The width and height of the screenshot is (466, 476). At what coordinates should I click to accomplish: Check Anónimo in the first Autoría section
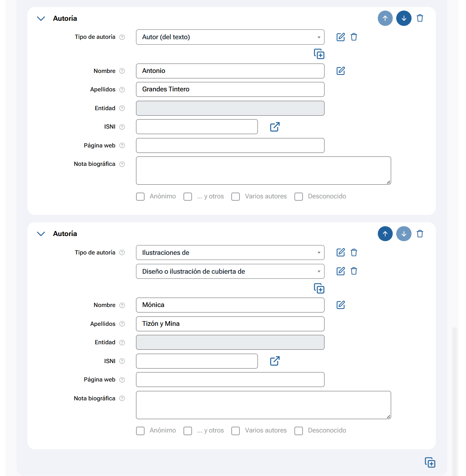[140, 196]
